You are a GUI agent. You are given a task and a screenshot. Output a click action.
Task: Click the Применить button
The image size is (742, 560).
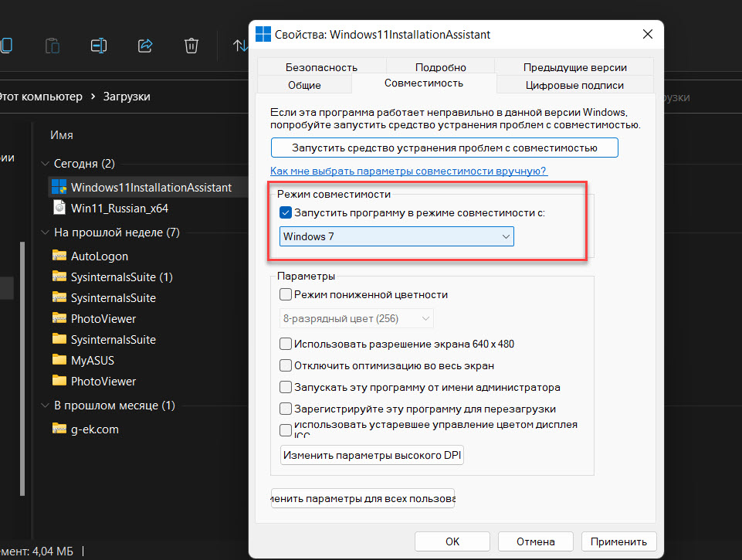[618, 541]
